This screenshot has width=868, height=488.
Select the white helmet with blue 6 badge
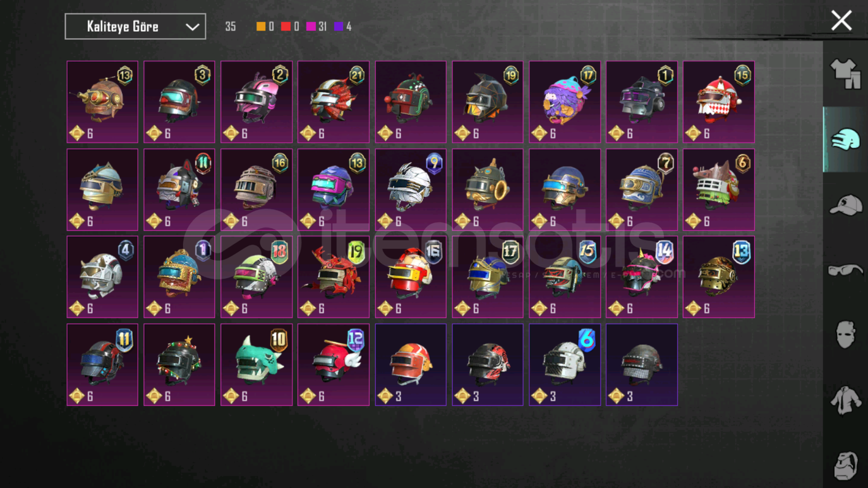pyautogui.click(x=565, y=365)
